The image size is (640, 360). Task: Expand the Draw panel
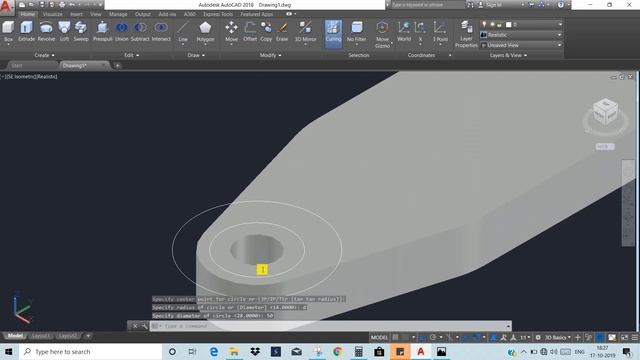pos(196,55)
